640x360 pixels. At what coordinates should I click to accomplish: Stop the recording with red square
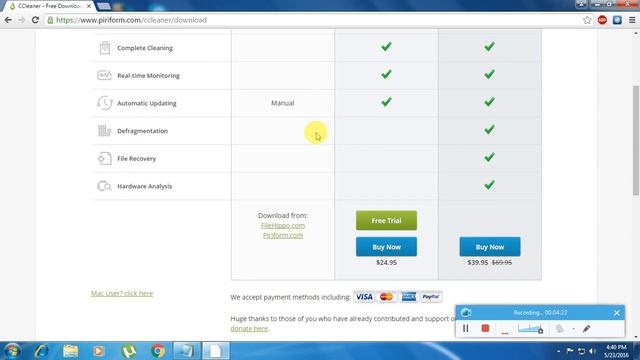point(485,328)
